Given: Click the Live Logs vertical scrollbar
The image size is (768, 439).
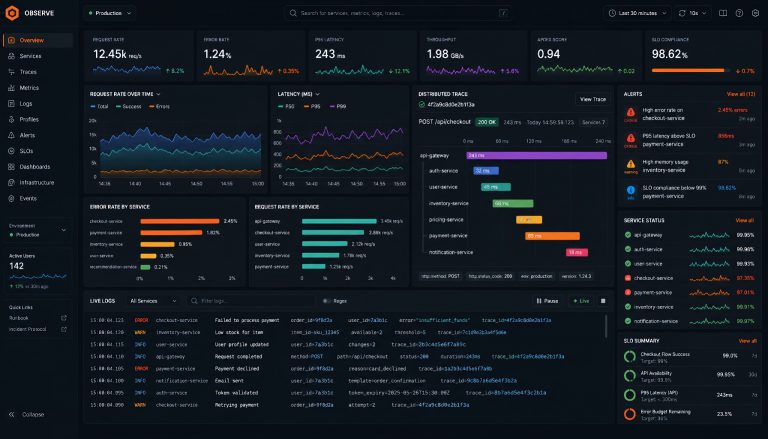Looking at the screenshot, I should [x=606, y=326].
